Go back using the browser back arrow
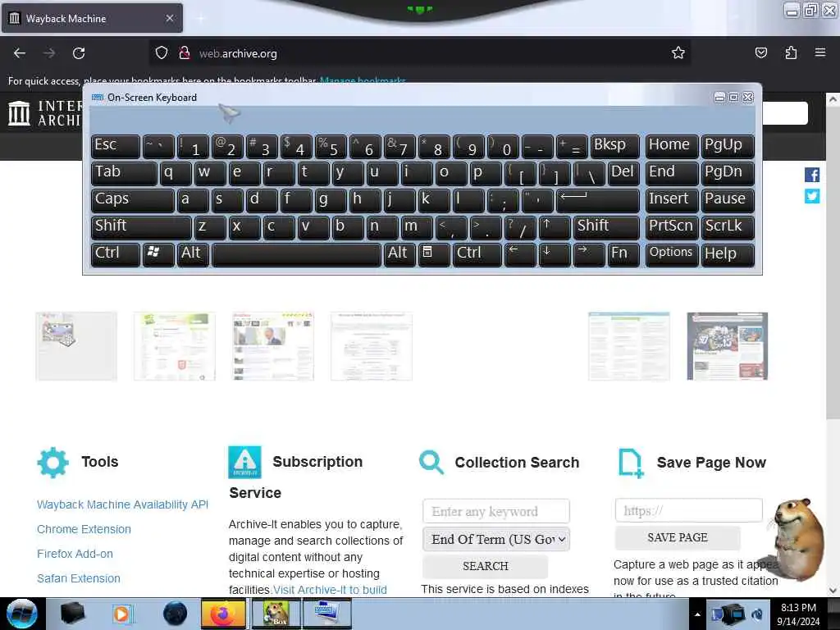Image resolution: width=840 pixels, height=630 pixels. coord(20,53)
